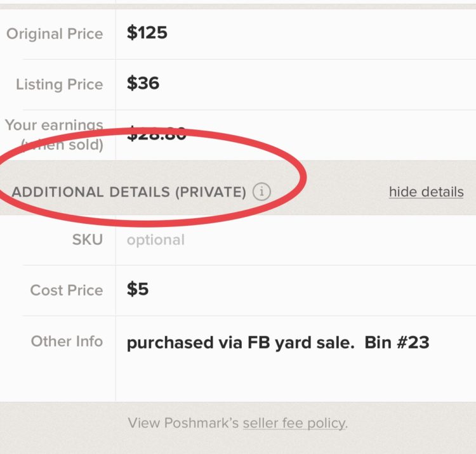This screenshot has height=454, width=476.
Task: Tap the Original Price label
Action: pos(55,34)
